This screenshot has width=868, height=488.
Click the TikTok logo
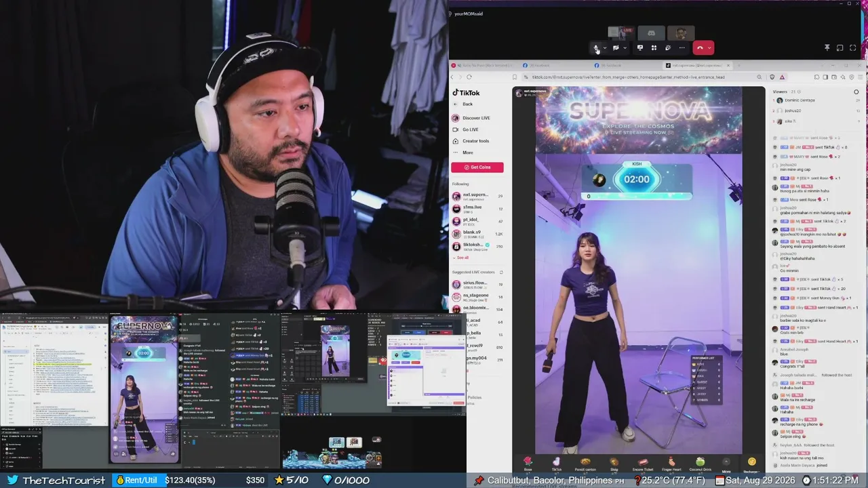click(x=466, y=93)
